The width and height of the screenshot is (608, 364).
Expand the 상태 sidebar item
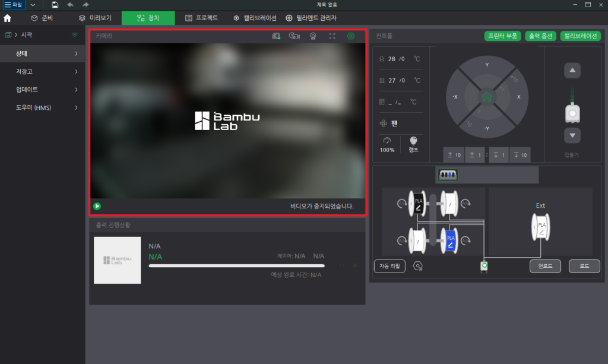click(x=43, y=53)
